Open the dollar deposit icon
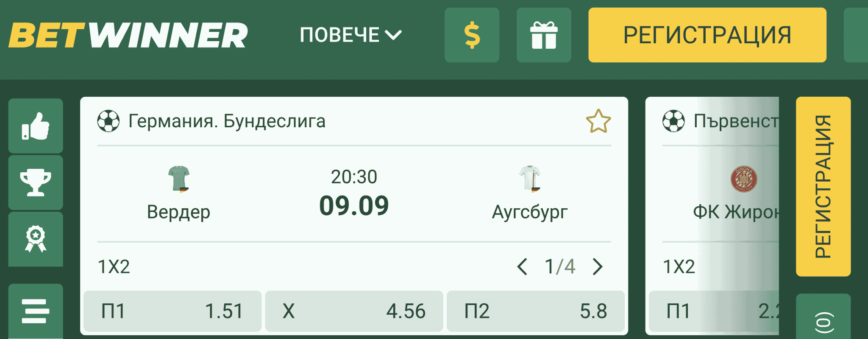 472,35
